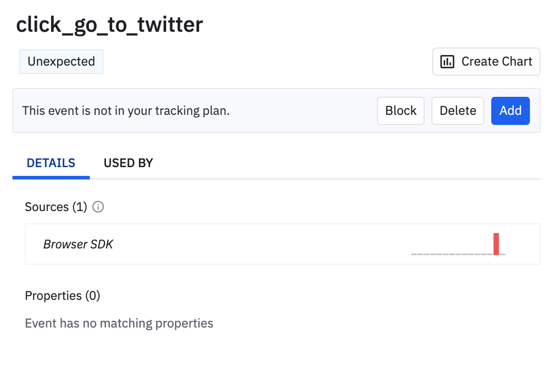This screenshot has width=557, height=392.
Task: Open the USED BY tab
Action: (x=128, y=163)
